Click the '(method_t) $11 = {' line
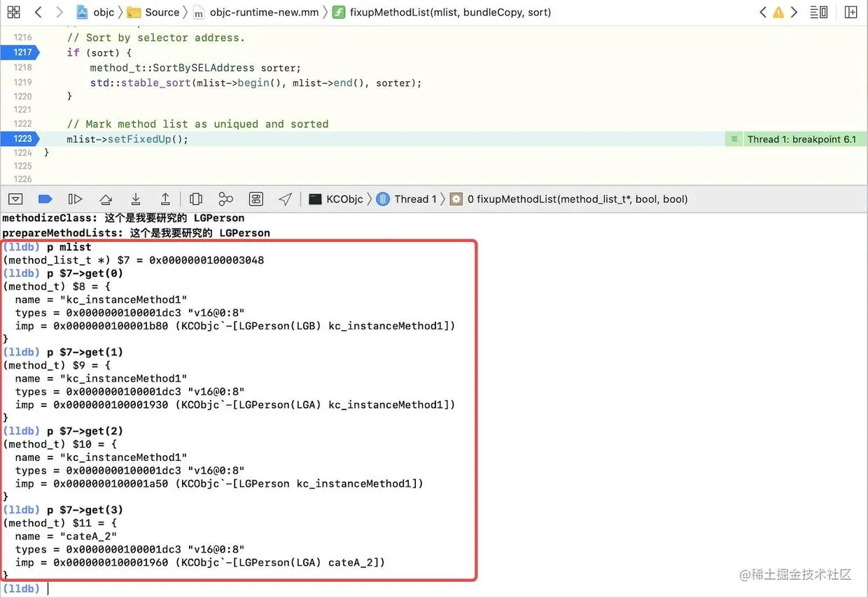 (60, 523)
